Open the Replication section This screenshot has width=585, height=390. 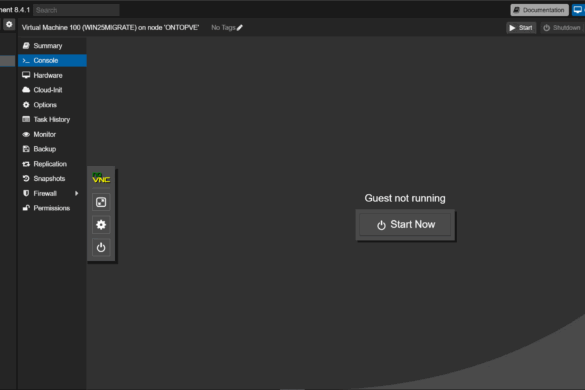click(52, 164)
